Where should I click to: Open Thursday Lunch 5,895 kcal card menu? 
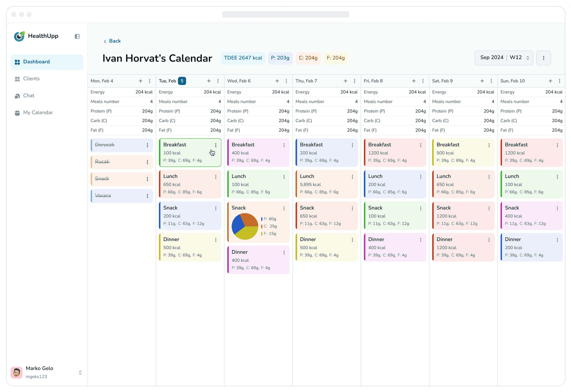click(x=352, y=177)
